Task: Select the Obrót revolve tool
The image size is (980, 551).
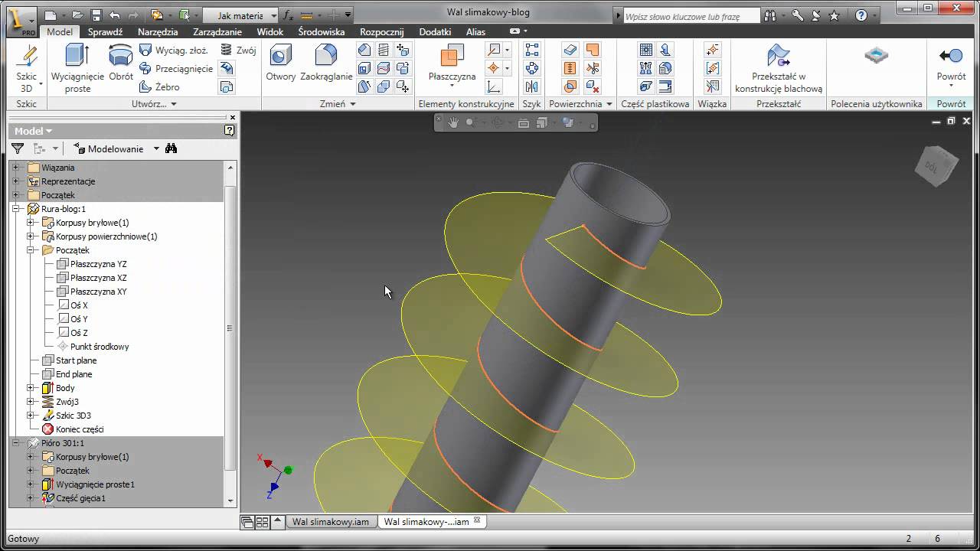Action: click(121, 63)
